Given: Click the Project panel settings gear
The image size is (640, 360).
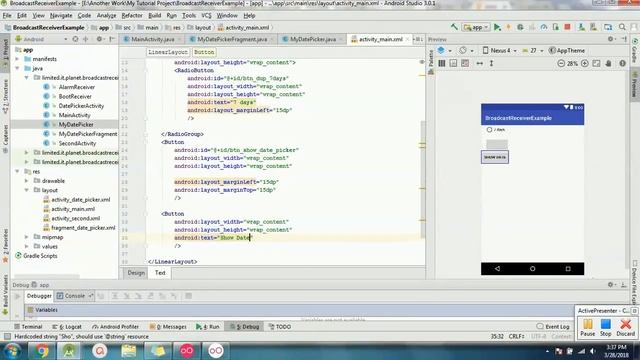Looking at the screenshot, I should (x=99, y=39).
